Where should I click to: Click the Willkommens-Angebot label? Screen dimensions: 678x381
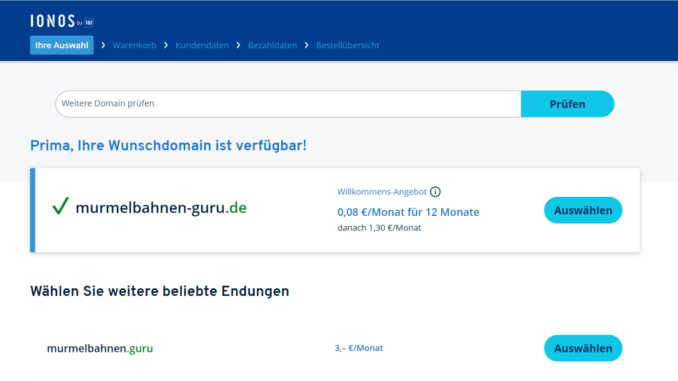(x=382, y=192)
